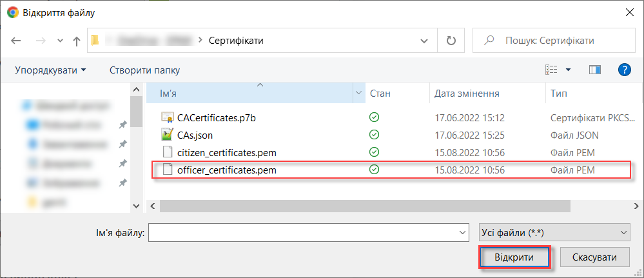Expand the address bar history dropdown

(424, 40)
